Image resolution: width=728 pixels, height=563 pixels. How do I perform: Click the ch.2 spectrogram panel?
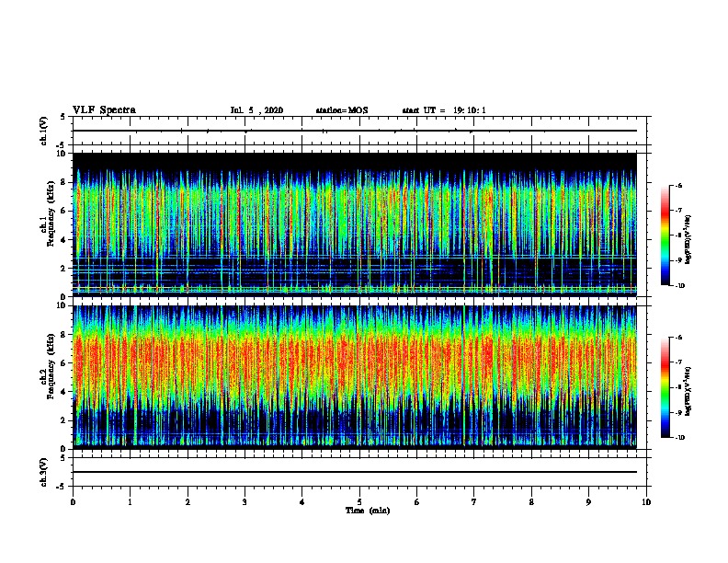(355, 377)
